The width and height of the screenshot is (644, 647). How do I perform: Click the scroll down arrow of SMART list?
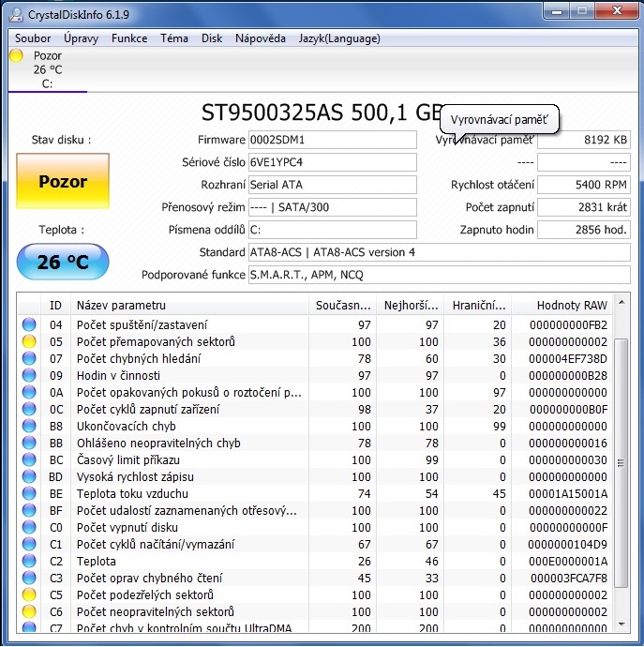click(622, 624)
